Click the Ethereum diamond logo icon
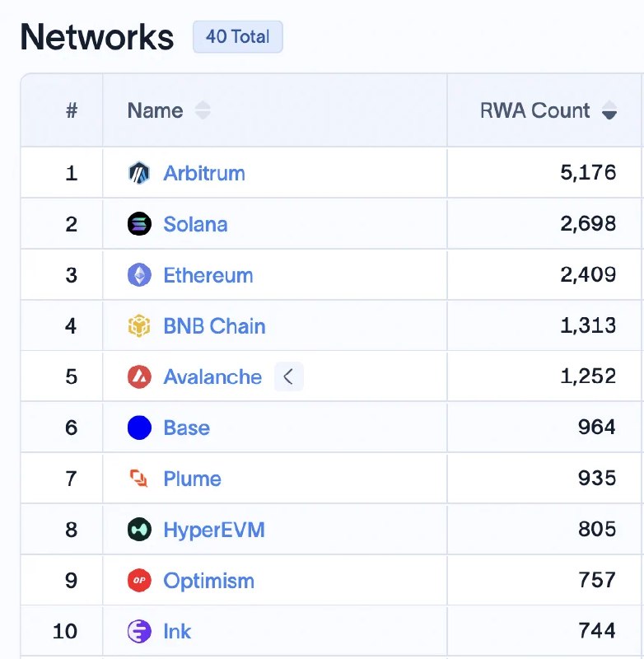 pos(139,275)
